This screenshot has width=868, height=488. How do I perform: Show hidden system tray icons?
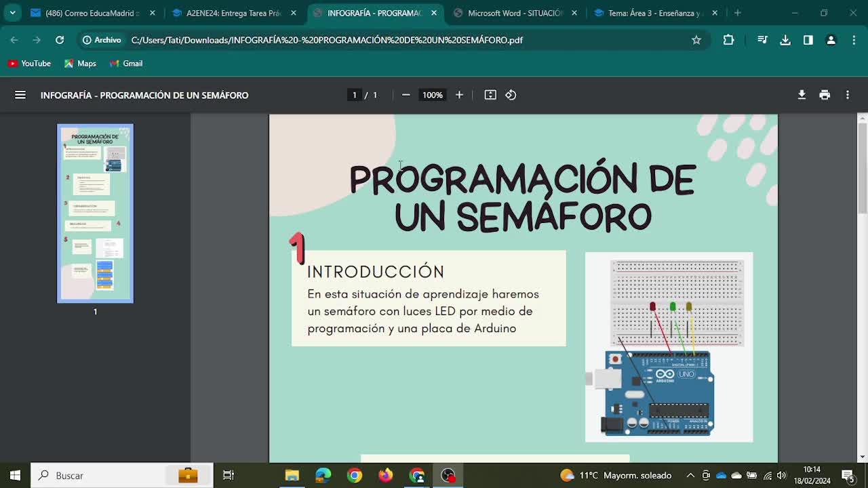coord(690,476)
